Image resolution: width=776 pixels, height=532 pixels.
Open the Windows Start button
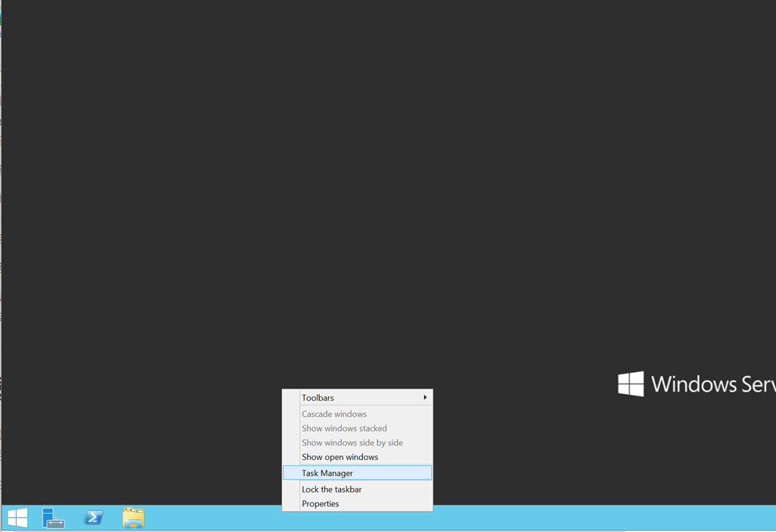18,518
